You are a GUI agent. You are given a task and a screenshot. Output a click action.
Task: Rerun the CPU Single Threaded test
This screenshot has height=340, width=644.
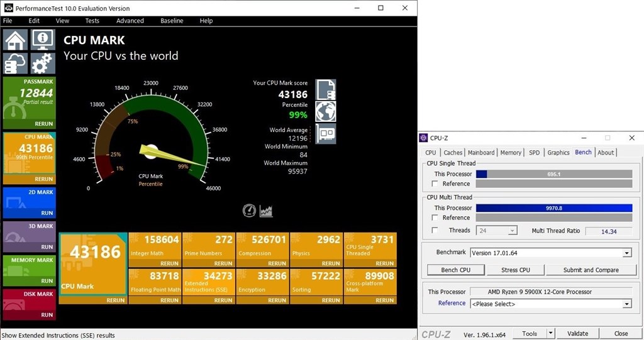coord(384,263)
